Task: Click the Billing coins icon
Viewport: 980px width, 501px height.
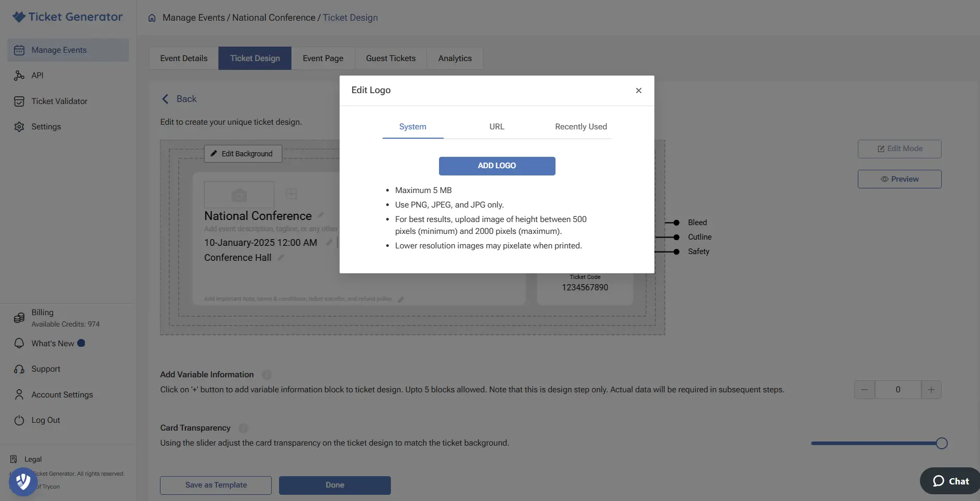Action: pyautogui.click(x=19, y=318)
